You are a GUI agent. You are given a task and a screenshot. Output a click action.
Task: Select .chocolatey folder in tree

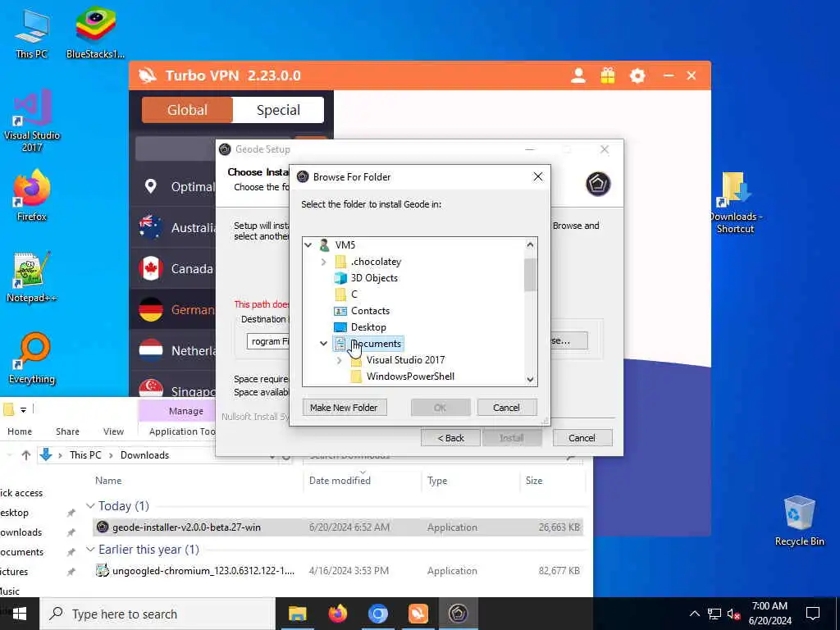coord(376,262)
